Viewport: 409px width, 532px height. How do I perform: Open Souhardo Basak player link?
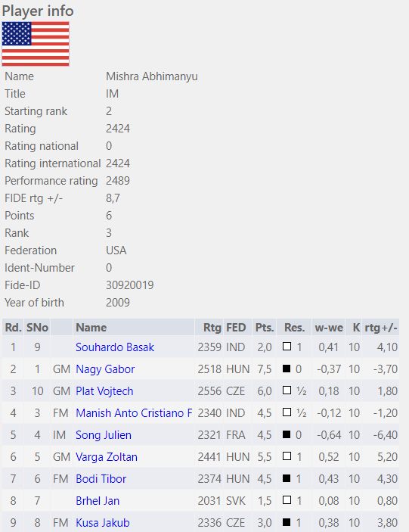pyautogui.click(x=115, y=347)
